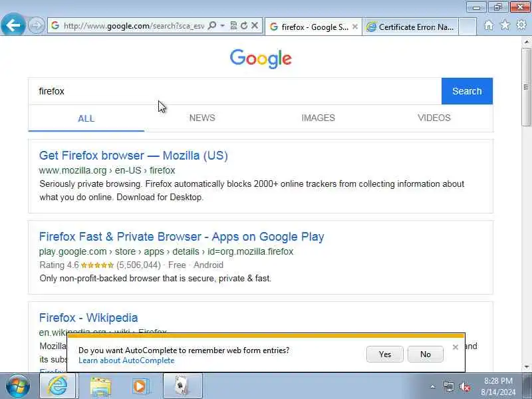532x399 pixels.
Task: Refresh the page from address bar
Action: (244, 25)
